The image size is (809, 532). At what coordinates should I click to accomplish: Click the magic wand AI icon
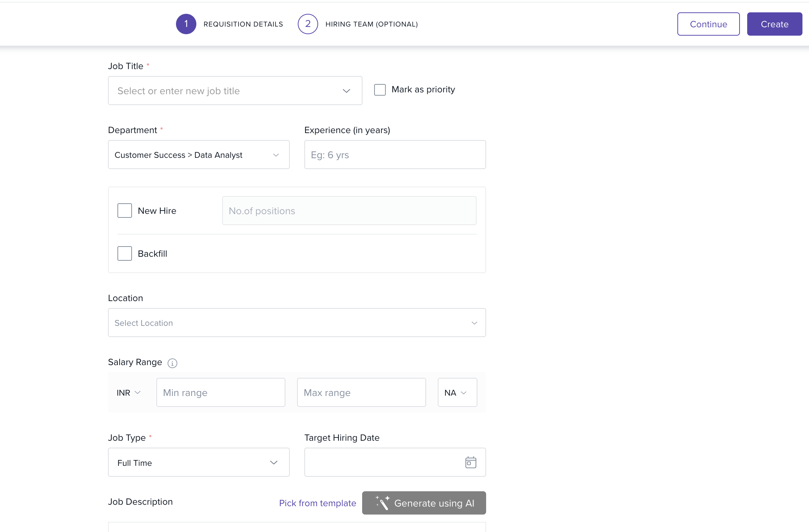pyautogui.click(x=383, y=503)
